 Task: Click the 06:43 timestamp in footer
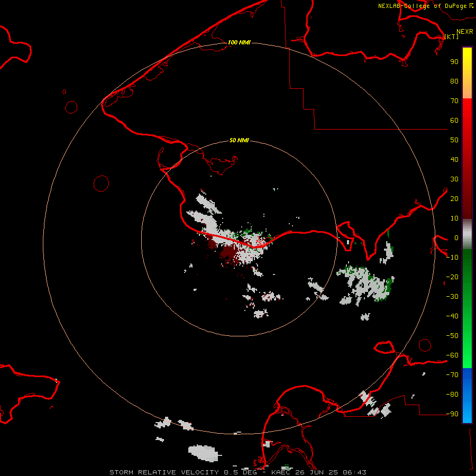coord(354,472)
